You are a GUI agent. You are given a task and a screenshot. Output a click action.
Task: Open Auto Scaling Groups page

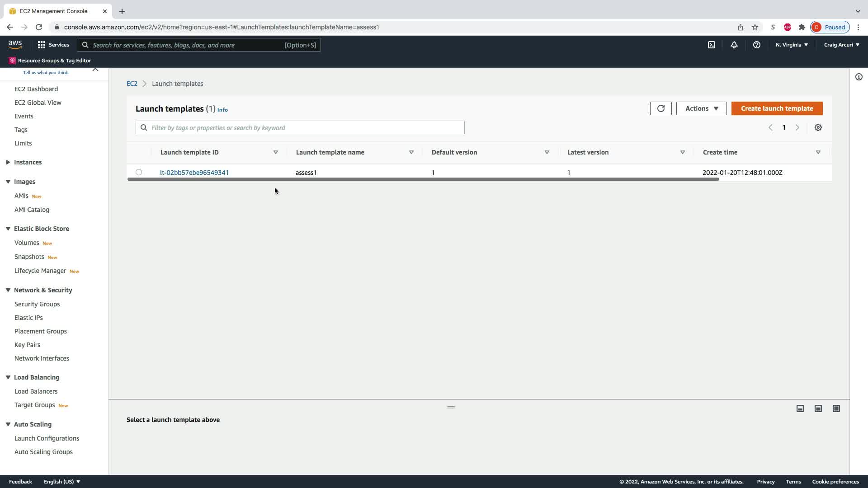(43, 452)
